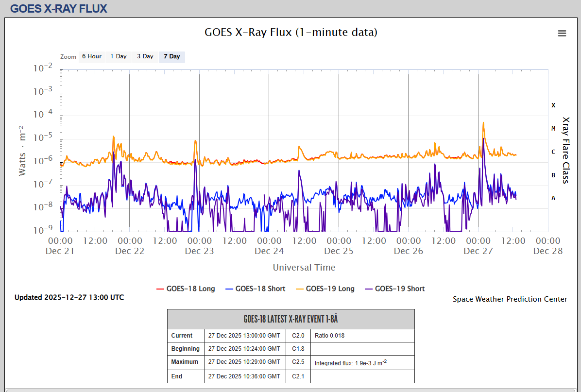Click the Ratio 0.018 table cell
Image resolution: width=581 pixels, height=392 pixels.
point(329,336)
